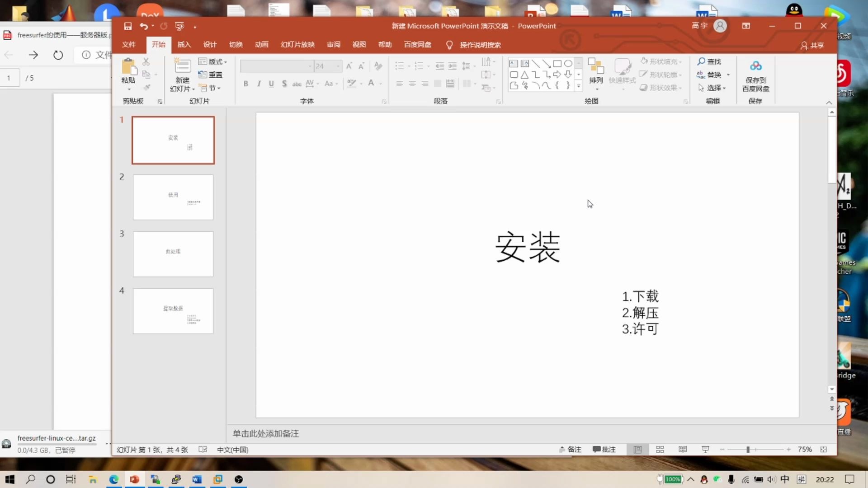Select the triangle shape in gallery
Image resolution: width=868 pixels, height=488 pixels.
click(524, 75)
